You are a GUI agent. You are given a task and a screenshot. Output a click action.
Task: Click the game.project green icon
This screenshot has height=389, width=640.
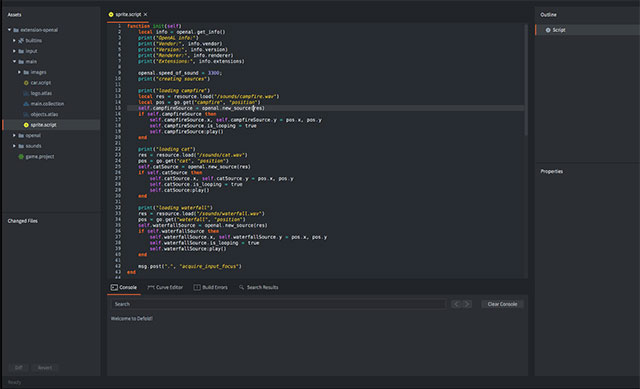click(x=21, y=157)
